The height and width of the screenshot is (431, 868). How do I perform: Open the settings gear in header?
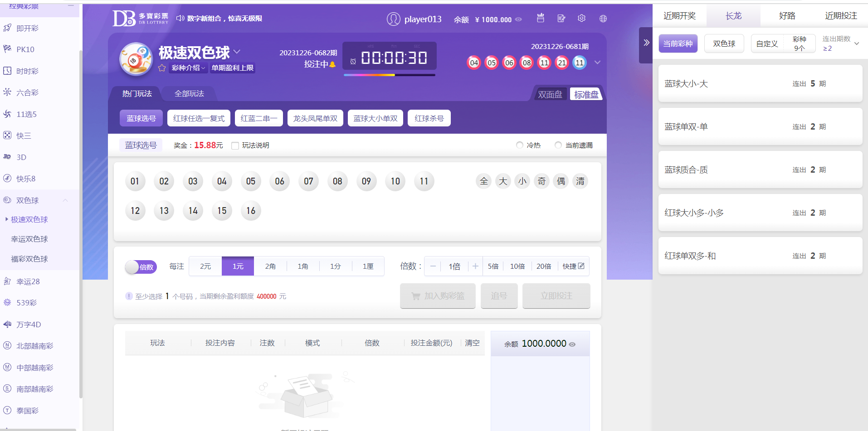tap(581, 19)
